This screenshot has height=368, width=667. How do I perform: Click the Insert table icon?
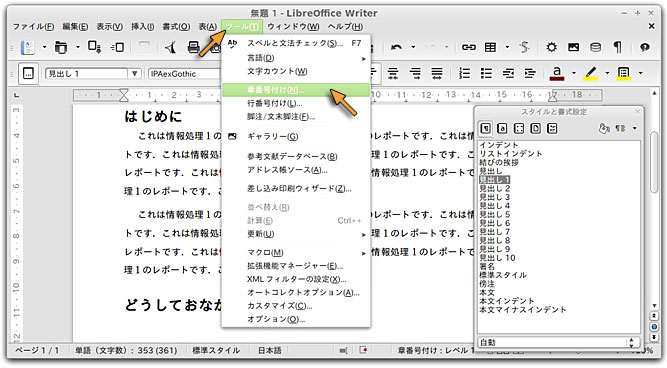point(490,47)
